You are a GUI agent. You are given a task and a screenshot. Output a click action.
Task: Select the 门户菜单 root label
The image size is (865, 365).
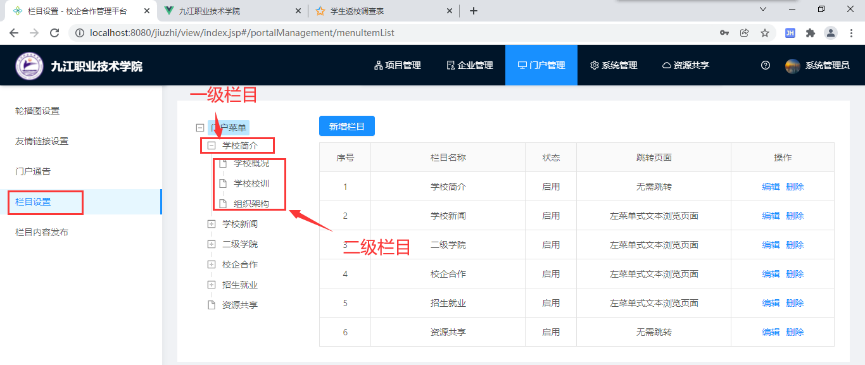click(x=228, y=128)
